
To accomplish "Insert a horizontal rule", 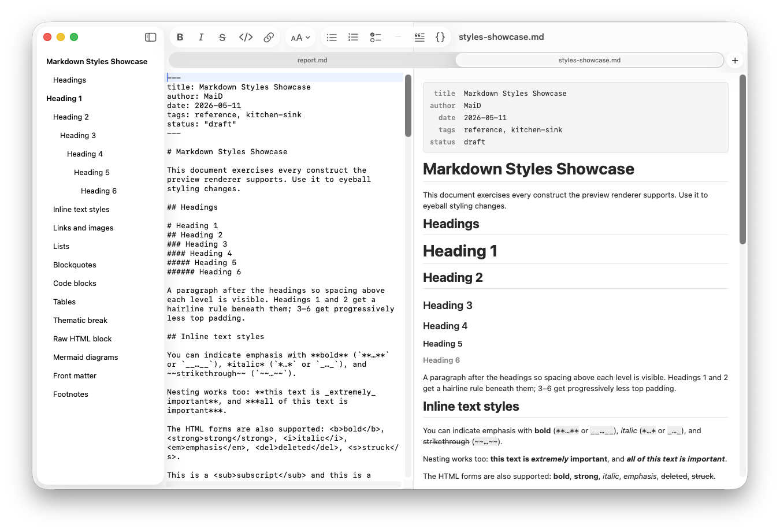I will [398, 37].
